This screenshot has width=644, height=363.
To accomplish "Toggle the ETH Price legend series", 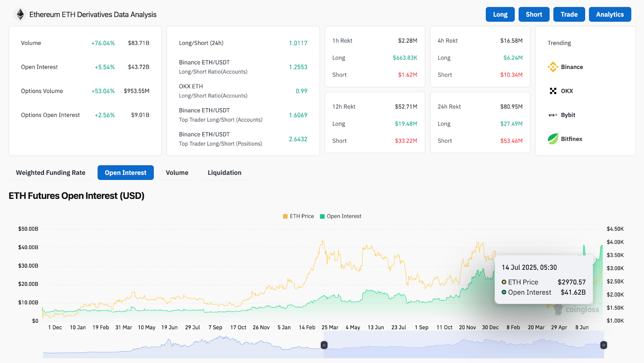I will 298,216.
